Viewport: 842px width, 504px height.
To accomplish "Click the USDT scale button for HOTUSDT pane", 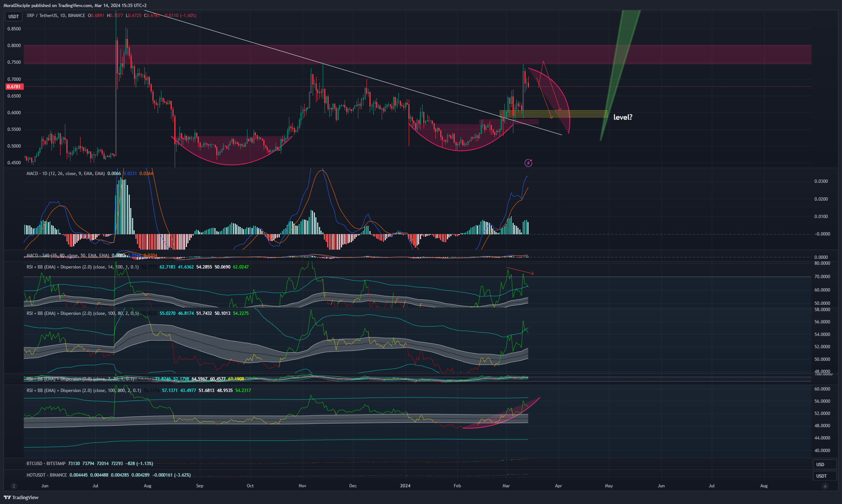I will [x=825, y=476].
